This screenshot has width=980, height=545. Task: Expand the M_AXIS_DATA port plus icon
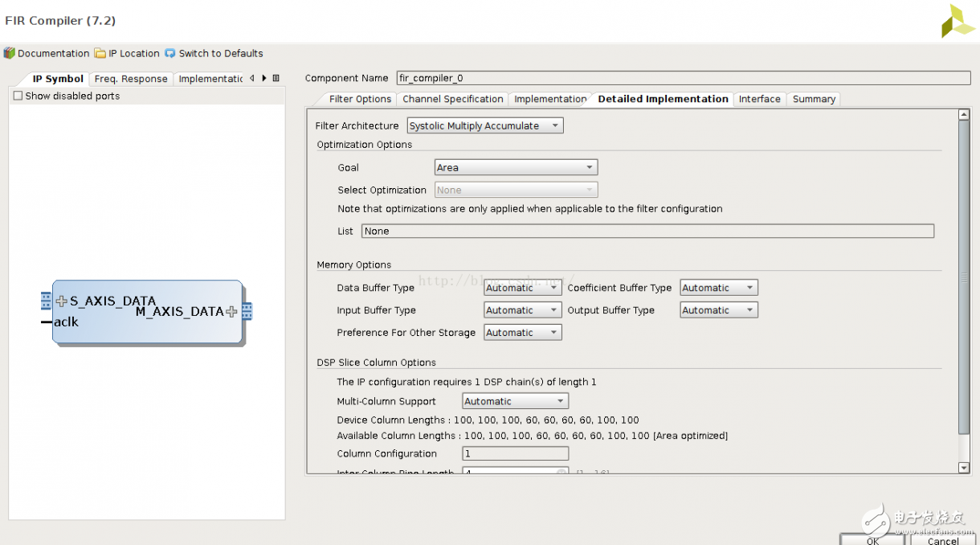click(x=231, y=312)
